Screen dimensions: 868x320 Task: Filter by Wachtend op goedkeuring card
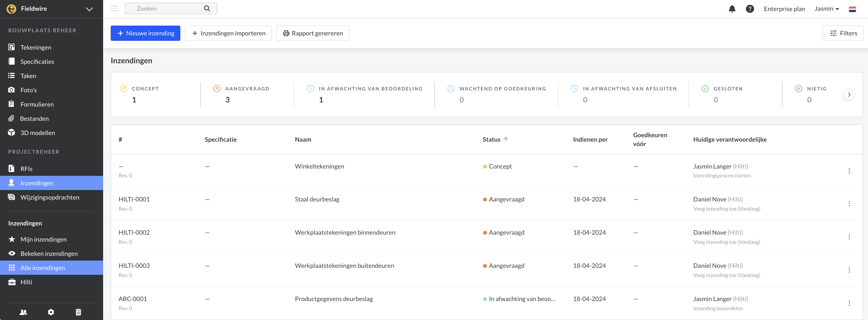496,94
